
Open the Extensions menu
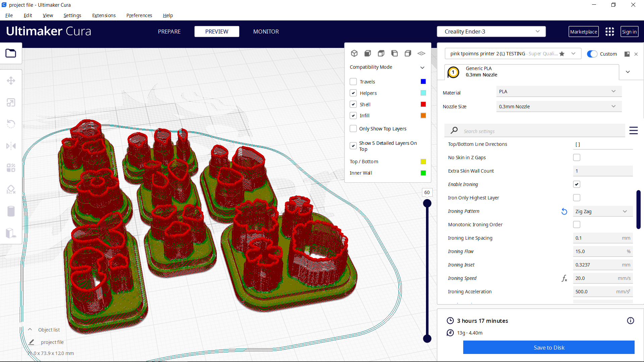click(104, 15)
